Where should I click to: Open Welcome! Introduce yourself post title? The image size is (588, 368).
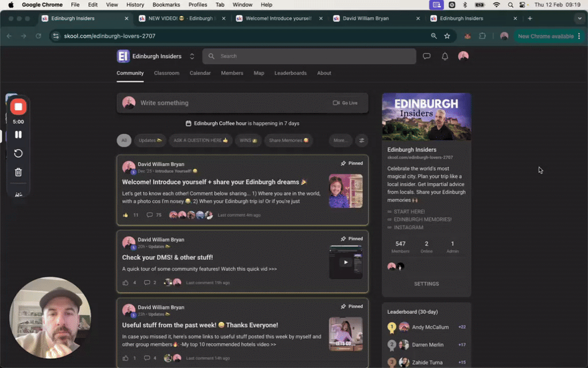pyautogui.click(x=214, y=182)
